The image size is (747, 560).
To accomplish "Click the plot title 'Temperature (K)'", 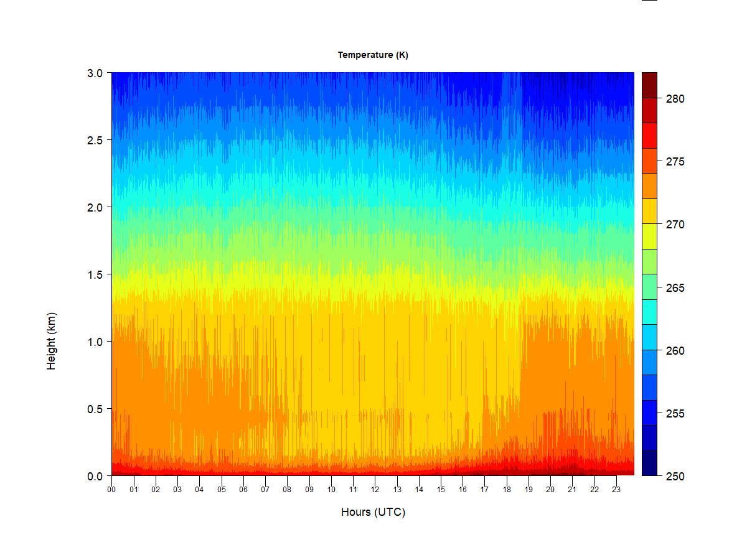I will pyautogui.click(x=373, y=55).
